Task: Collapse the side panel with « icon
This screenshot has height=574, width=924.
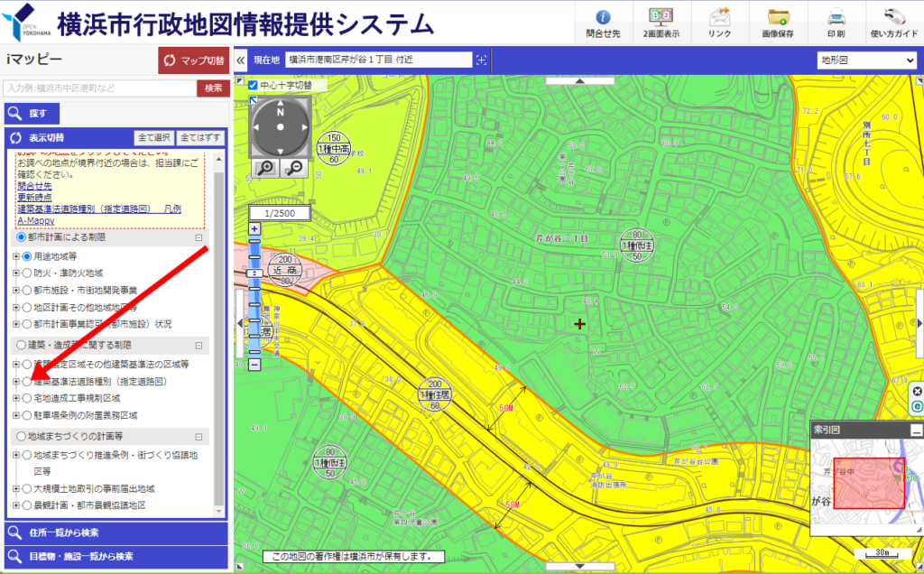Action: click(x=240, y=60)
